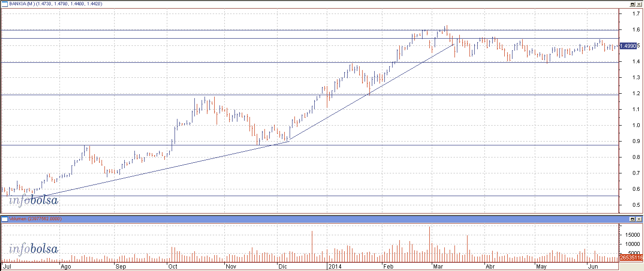Maximize the Volumen panel
The image size is (644, 271).
(x=632, y=219)
